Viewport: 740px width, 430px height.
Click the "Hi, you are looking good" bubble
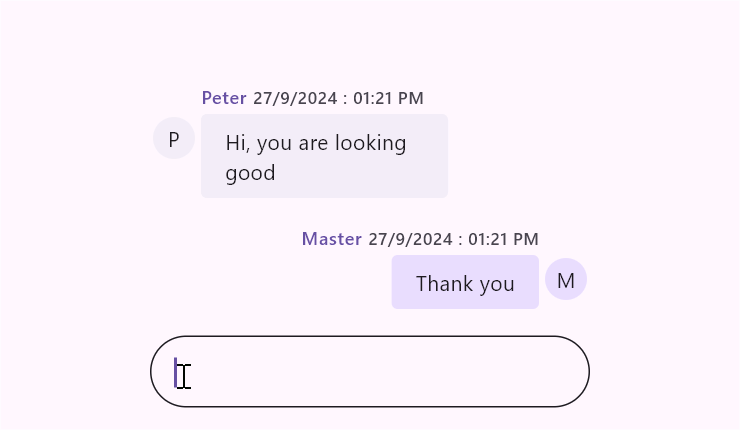tap(324, 156)
